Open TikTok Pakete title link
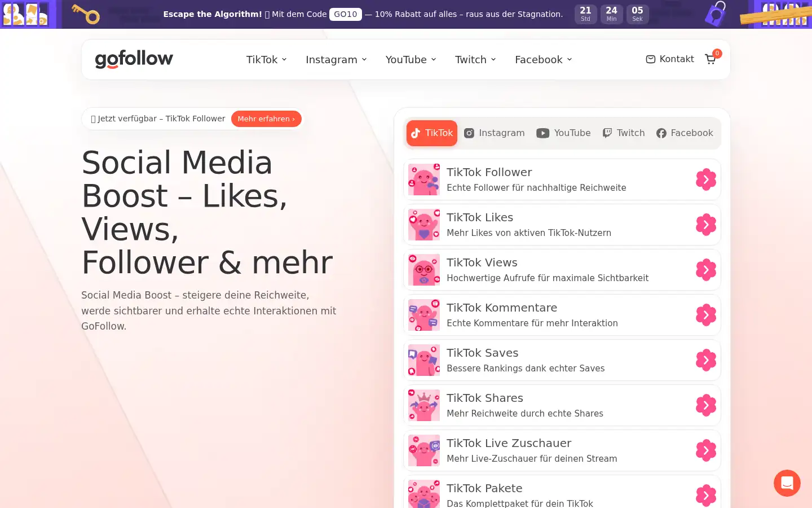This screenshot has width=812, height=508. (x=484, y=488)
